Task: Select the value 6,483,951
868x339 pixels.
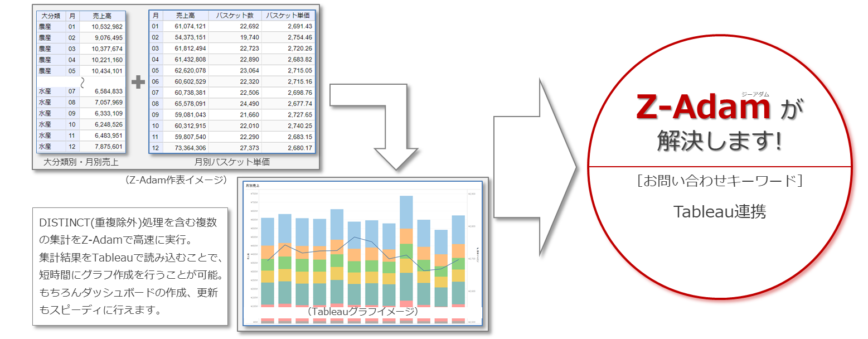Action: (x=109, y=135)
